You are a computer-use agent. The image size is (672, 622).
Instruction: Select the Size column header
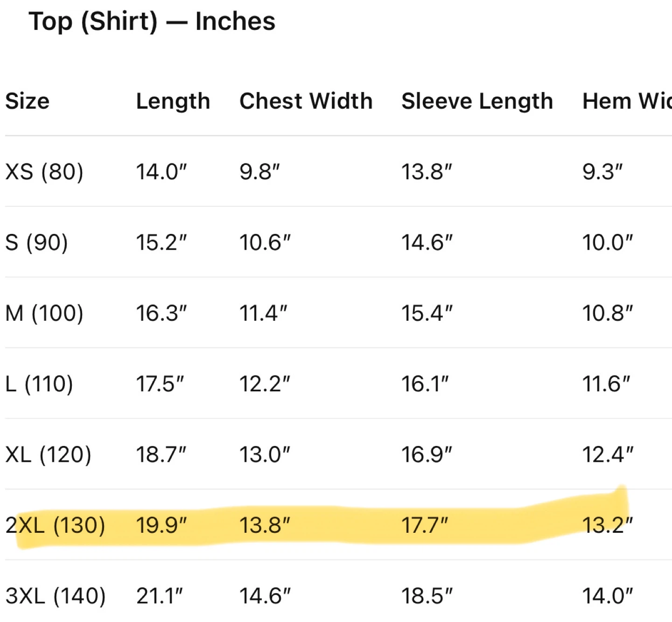(x=28, y=101)
